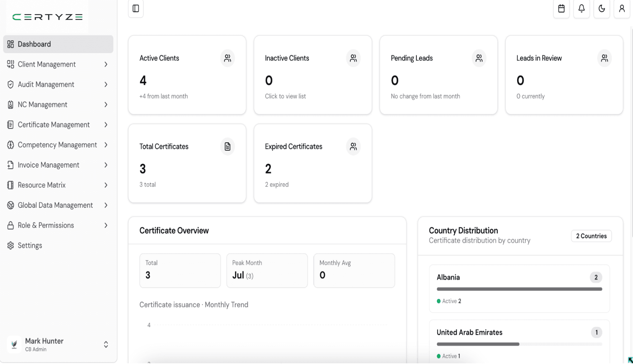Click the Leads in Review card users icon
Image resolution: width=633 pixels, height=364 pixels.
604,58
